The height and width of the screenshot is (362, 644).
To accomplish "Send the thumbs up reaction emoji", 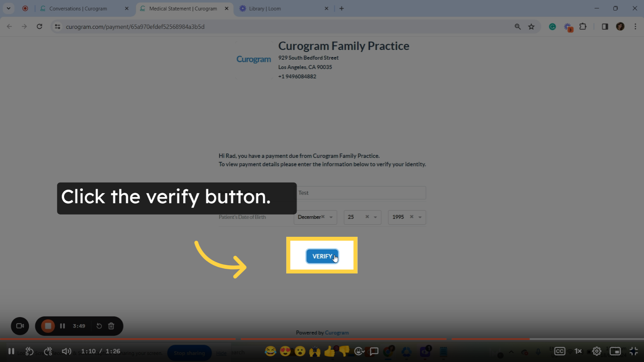I will (x=329, y=351).
